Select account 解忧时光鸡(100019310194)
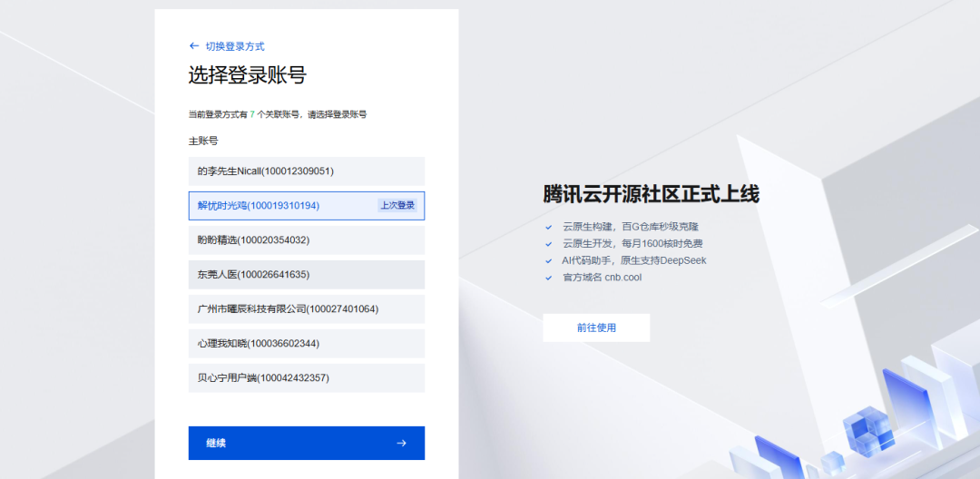The image size is (980, 479). coord(307,205)
